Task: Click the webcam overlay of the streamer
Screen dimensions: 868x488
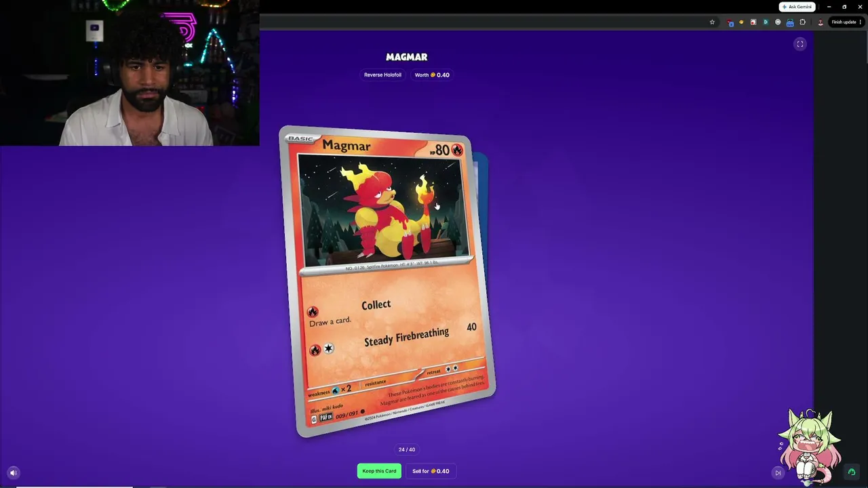Action: [130, 73]
